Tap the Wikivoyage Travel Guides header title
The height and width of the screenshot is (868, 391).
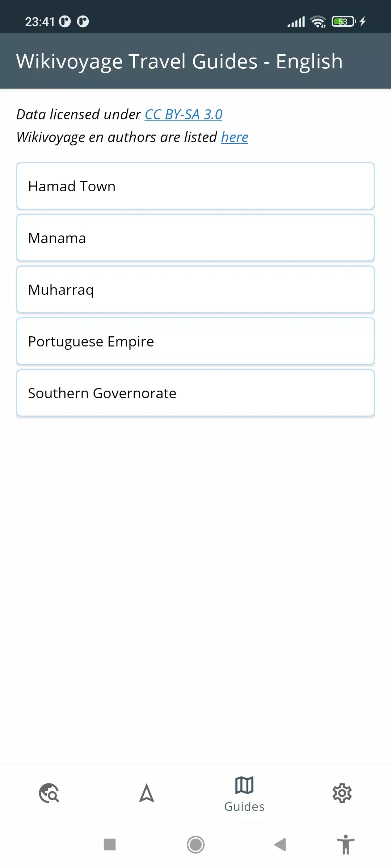(x=180, y=61)
